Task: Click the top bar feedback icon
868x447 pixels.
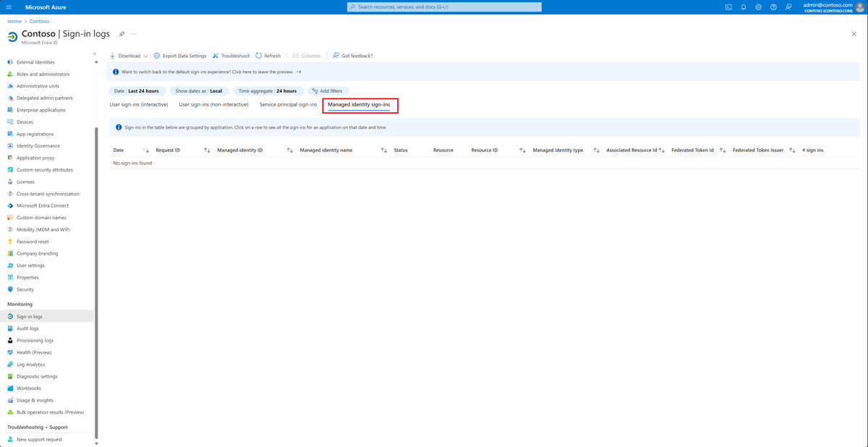Action: coord(788,7)
